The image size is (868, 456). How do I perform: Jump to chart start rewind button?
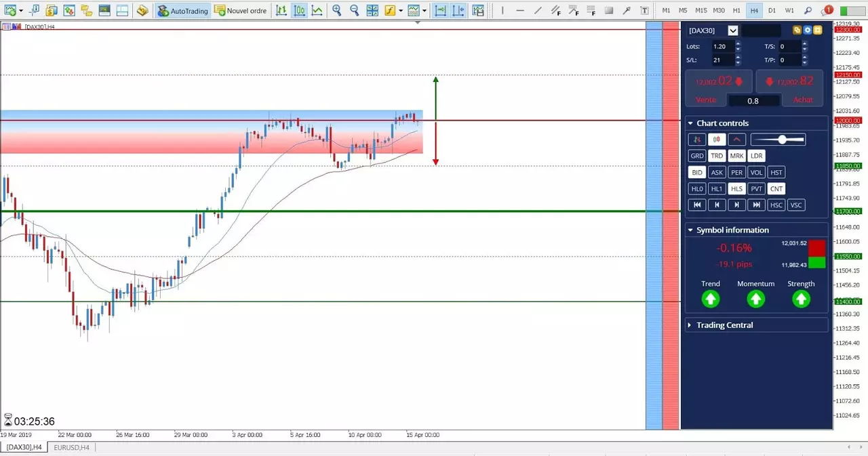pos(697,205)
